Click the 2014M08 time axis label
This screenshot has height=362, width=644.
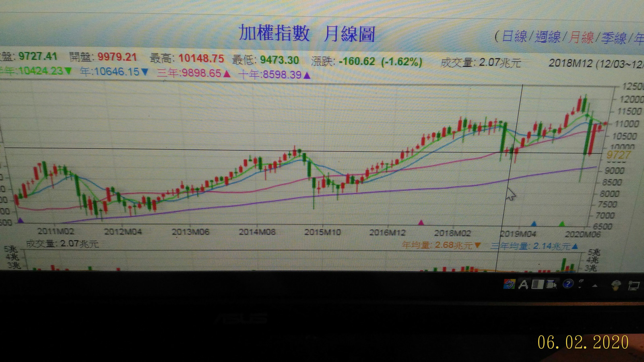tap(257, 232)
